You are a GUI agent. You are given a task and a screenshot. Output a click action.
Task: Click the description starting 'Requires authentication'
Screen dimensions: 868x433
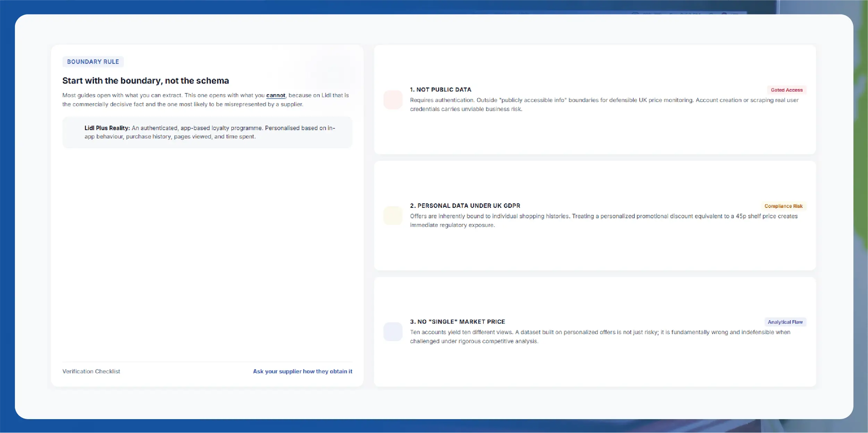coord(604,104)
